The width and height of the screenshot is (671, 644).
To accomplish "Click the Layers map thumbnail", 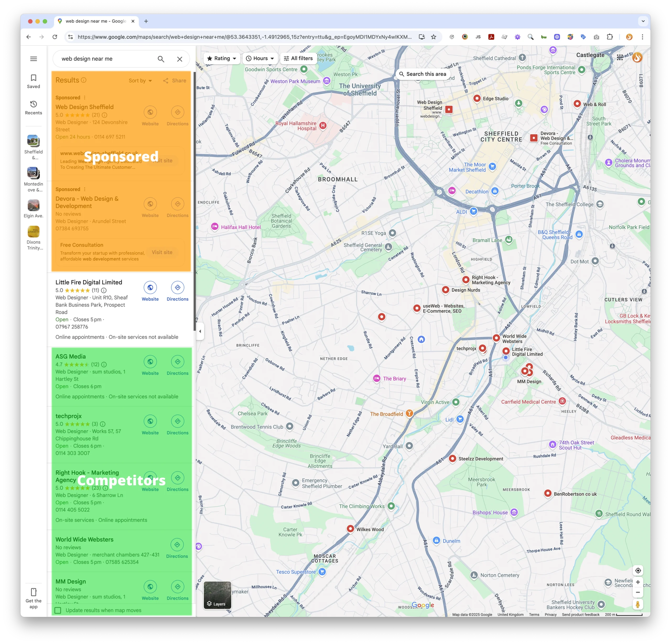I will pyautogui.click(x=217, y=596).
